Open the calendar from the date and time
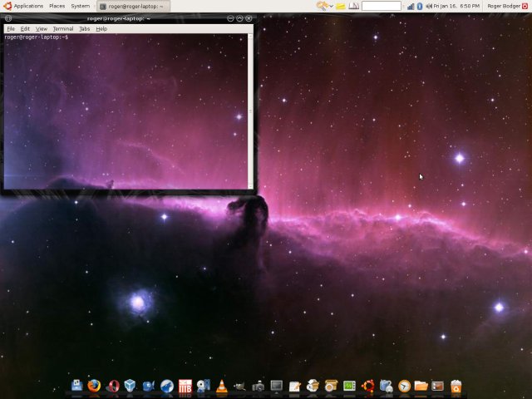Viewport: 532px width, 399px height. [x=456, y=6]
